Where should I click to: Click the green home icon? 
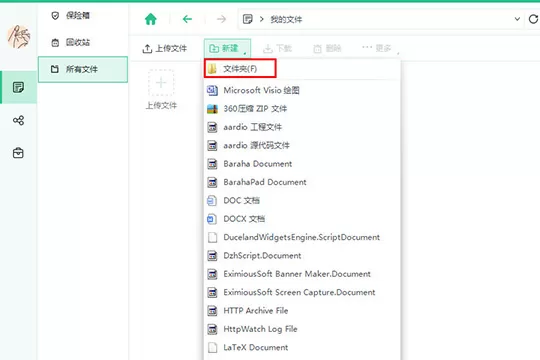pyautogui.click(x=150, y=19)
